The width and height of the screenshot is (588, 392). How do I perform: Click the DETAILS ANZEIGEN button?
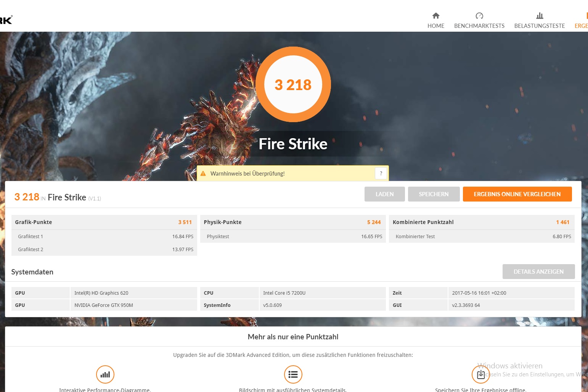pos(538,271)
